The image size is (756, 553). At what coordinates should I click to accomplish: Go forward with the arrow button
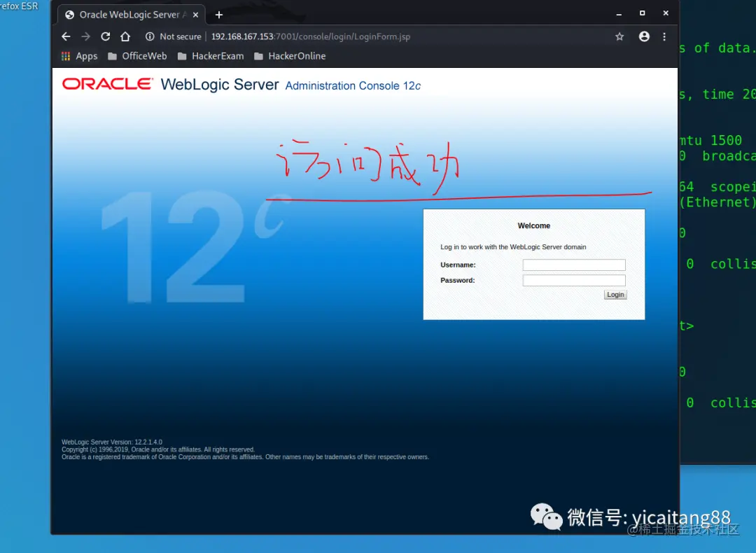pyautogui.click(x=86, y=36)
